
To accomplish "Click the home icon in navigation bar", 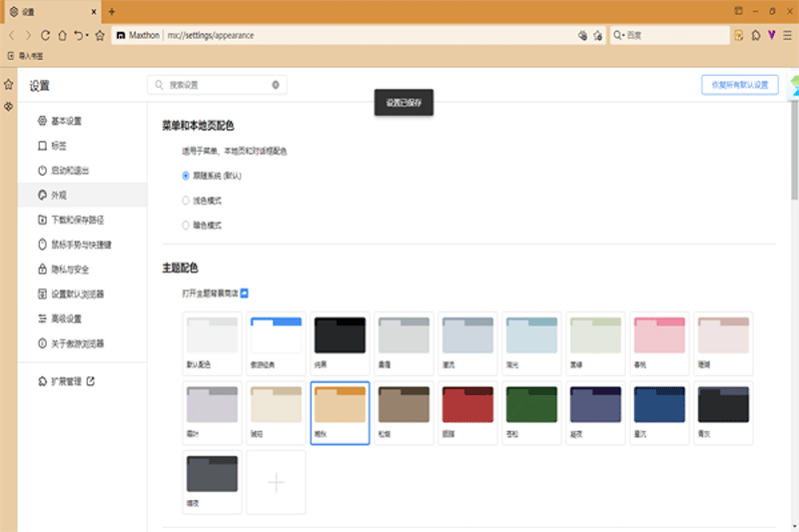I will [62, 35].
